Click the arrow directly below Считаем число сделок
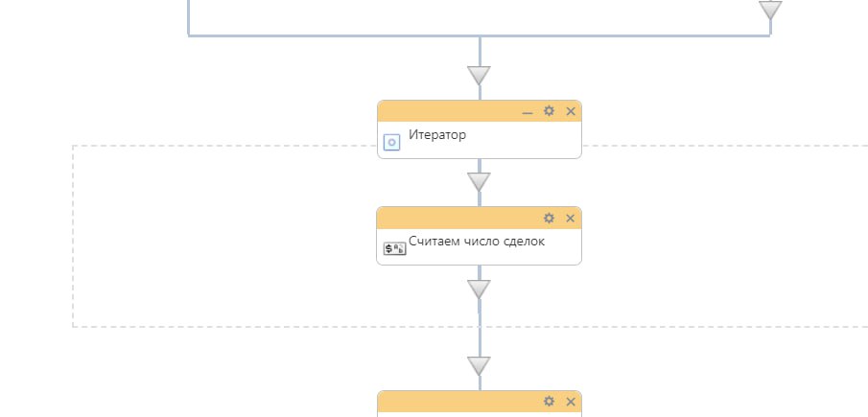 tap(479, 289)
